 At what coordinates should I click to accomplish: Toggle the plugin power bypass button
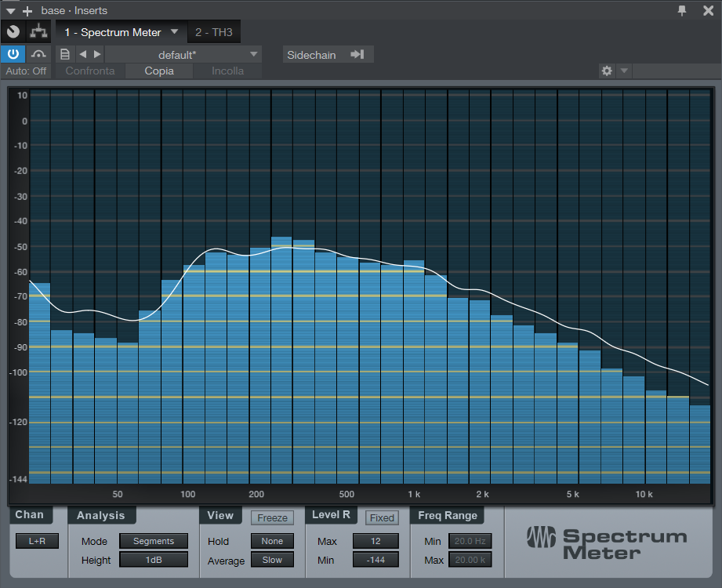coord(13,54)
